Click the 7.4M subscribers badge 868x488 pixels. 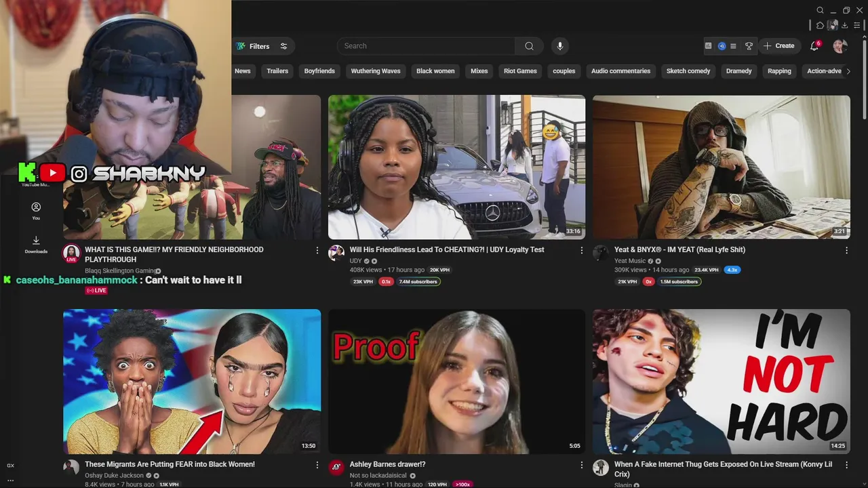[418, 282]
